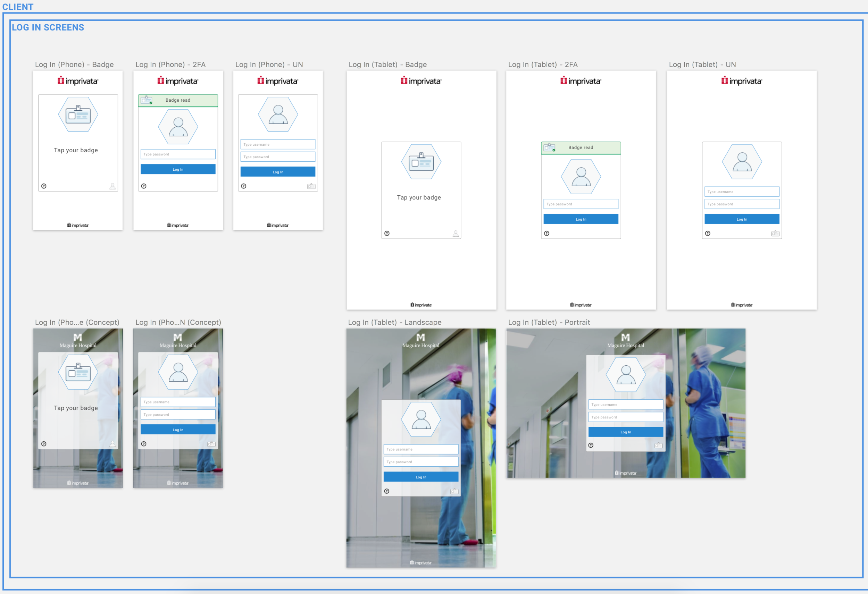Viewport: 868px width, 594px height.
Task: Click the help icon on the Tablet UN screen
Action: pos(708,233)
